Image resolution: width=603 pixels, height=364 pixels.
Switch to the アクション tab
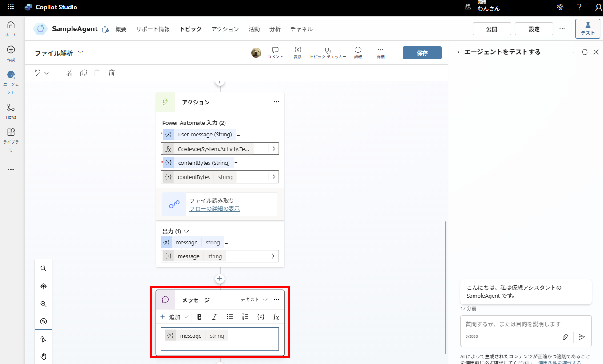225,29
